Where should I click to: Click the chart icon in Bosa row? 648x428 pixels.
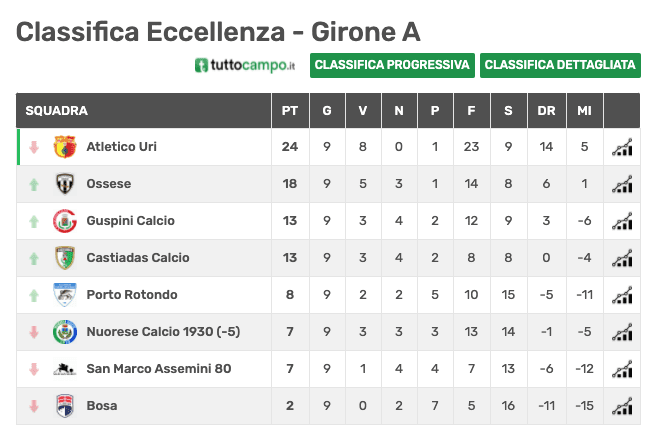622,406
